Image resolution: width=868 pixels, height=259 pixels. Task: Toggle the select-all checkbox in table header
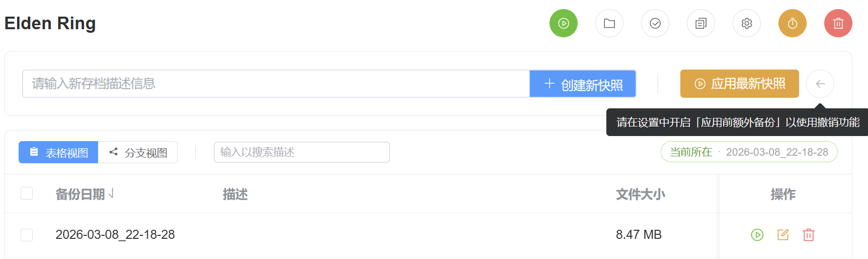click(27, 193)
